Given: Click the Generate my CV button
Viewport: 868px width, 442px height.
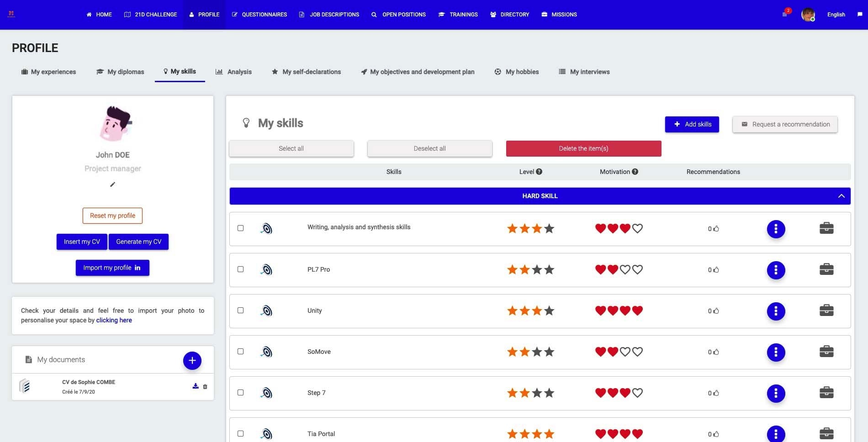Looking at the screenshot, I should click(138, 242).
